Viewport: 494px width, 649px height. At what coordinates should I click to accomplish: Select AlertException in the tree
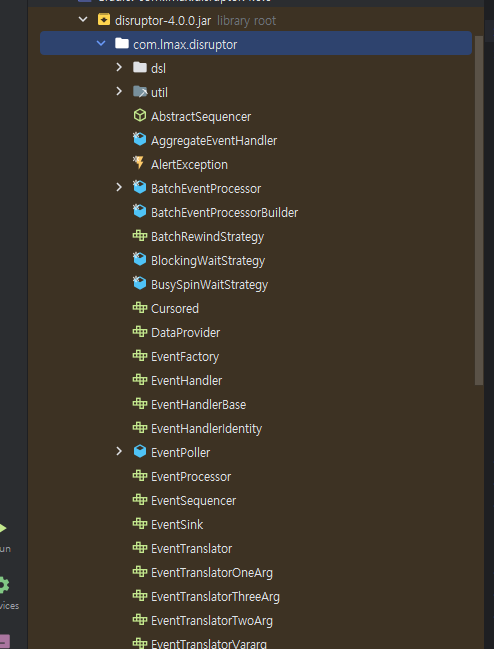[x=189, y=165]
